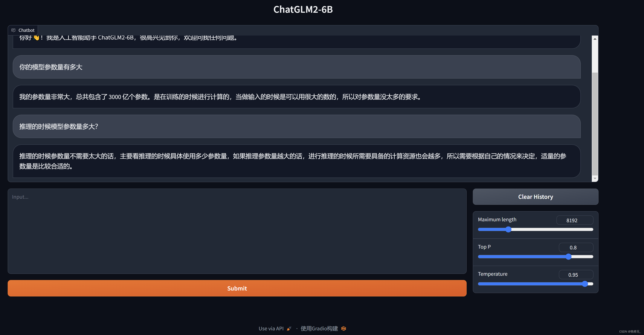This screenshot has height=335, width=644.
Task: Click the Maximum length slider handle
Action: click(508, 230)
